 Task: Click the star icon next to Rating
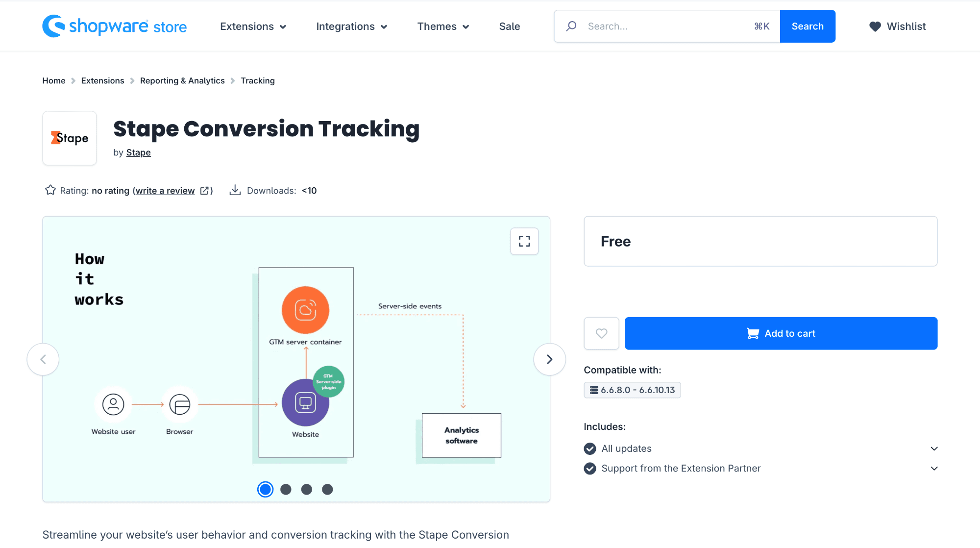(49, 190)
